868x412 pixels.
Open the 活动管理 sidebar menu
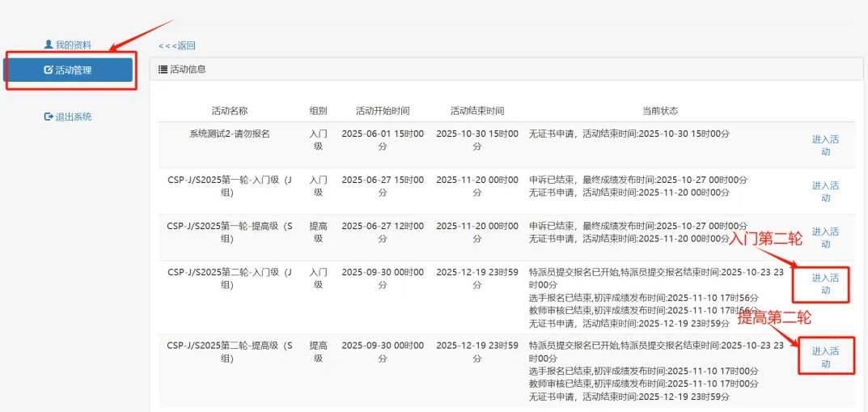68,70
